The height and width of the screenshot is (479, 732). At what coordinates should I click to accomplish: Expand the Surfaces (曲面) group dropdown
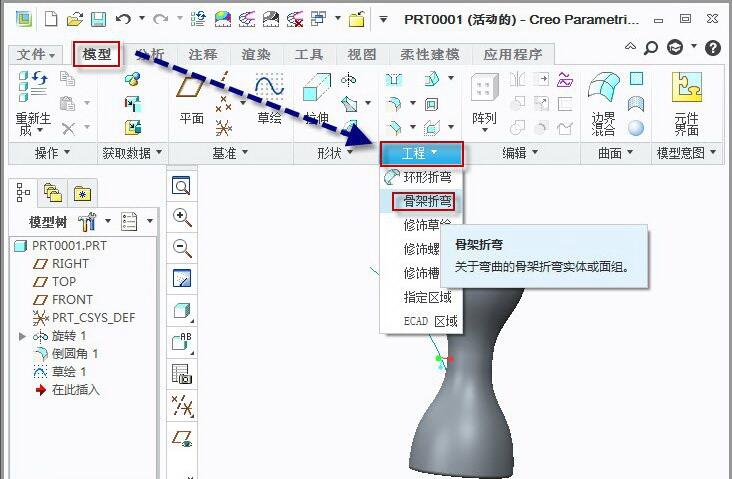click(616, 153)
